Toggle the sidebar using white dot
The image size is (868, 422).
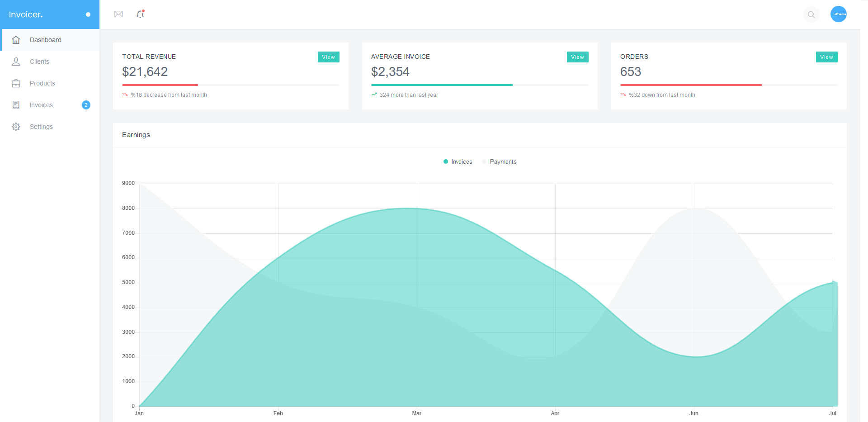pos(88,14)
